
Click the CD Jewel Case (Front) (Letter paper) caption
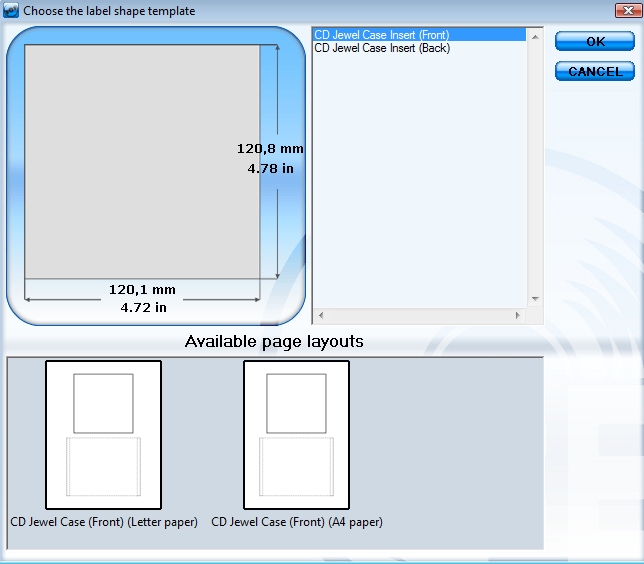pyautogui.click(x=104, y=522)
